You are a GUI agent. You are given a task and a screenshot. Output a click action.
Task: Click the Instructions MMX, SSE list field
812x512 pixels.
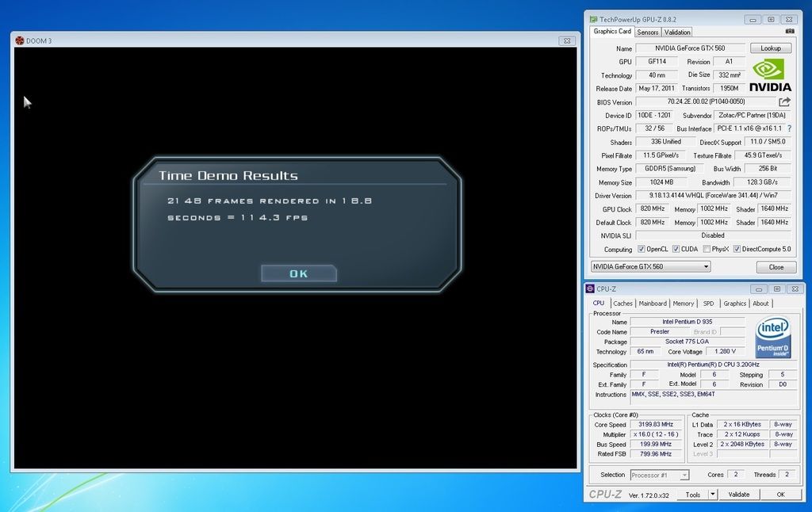click(713, 398)
